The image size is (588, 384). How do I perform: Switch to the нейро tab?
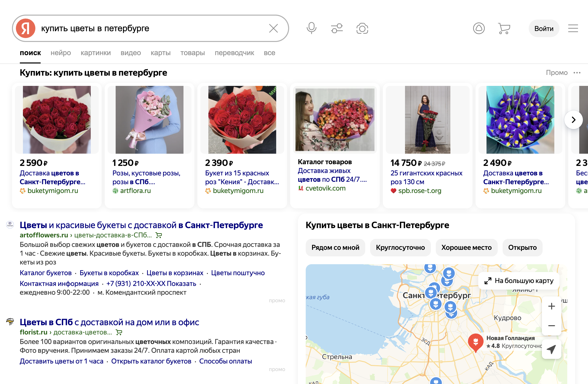pyautogui.click(x=61, y=53)
